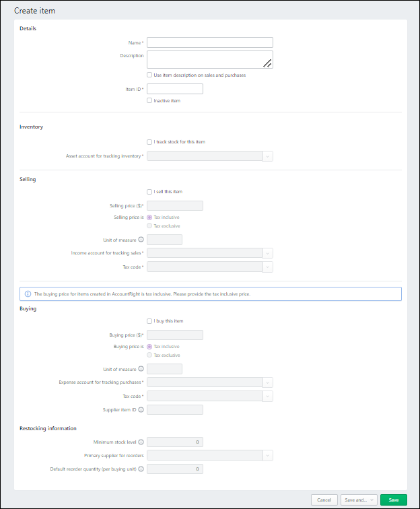420x509 pixels.
Task: Click info icon beside Supplier item ID
Action: coord(141,409)
